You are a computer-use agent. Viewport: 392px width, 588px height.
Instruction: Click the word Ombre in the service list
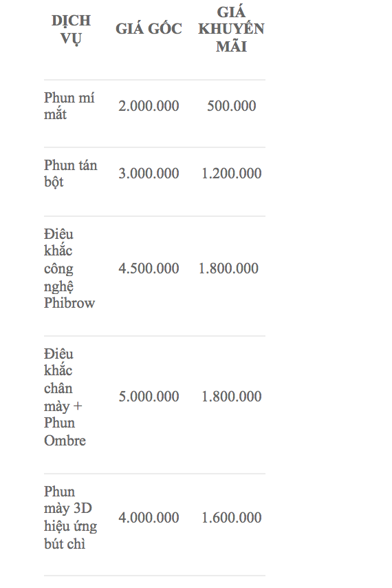tap(65, 440)
